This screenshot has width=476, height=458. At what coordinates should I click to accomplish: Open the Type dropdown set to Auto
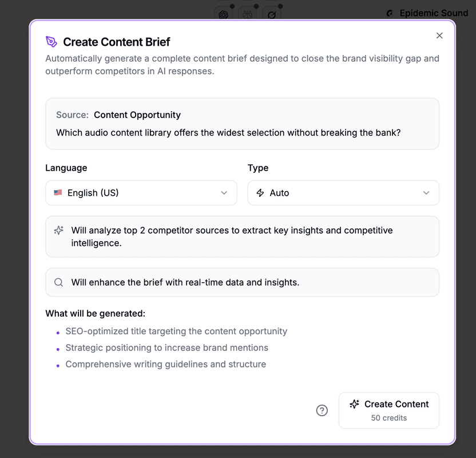[343, 193]
